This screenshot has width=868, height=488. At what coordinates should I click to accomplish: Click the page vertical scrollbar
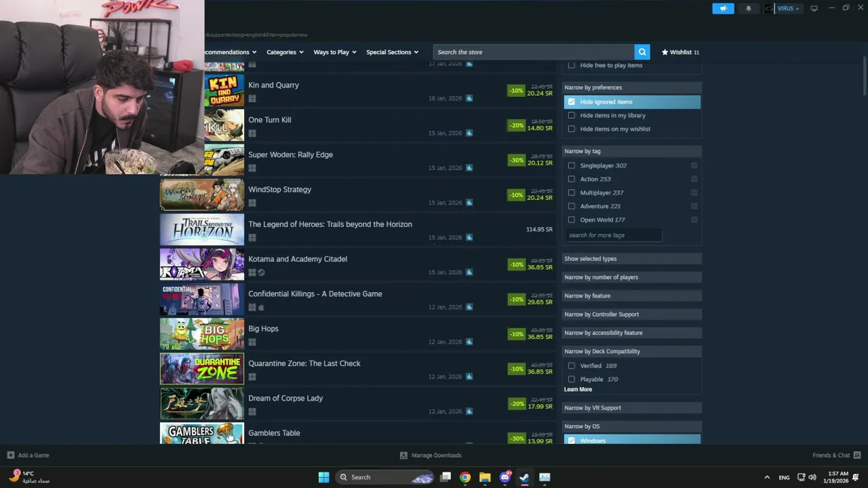[x=864, y=76]
